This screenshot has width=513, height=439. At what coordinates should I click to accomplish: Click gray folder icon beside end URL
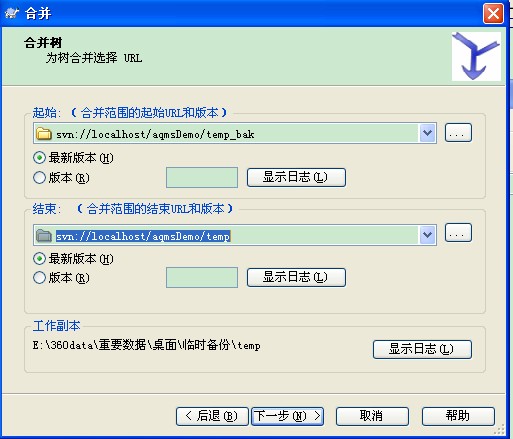44,235
